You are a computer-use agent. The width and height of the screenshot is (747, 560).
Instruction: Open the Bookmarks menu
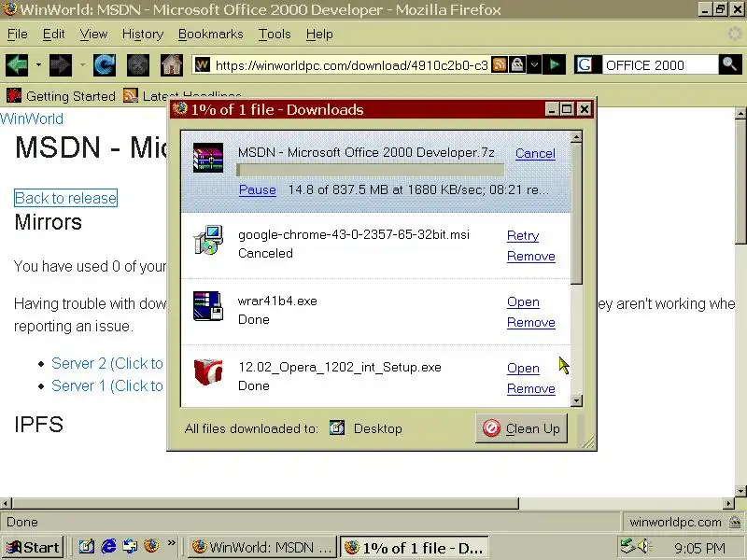(x=211, y=35)
